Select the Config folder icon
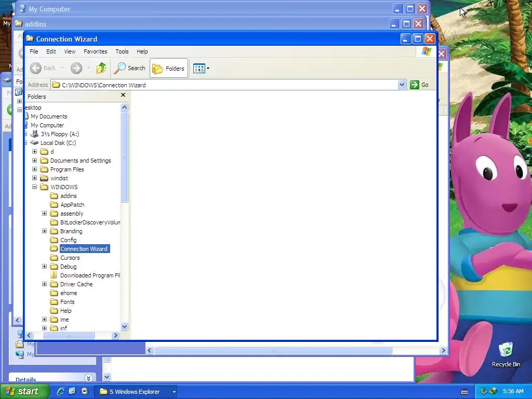This screenshot has width=532, height=399. [54, 240]
